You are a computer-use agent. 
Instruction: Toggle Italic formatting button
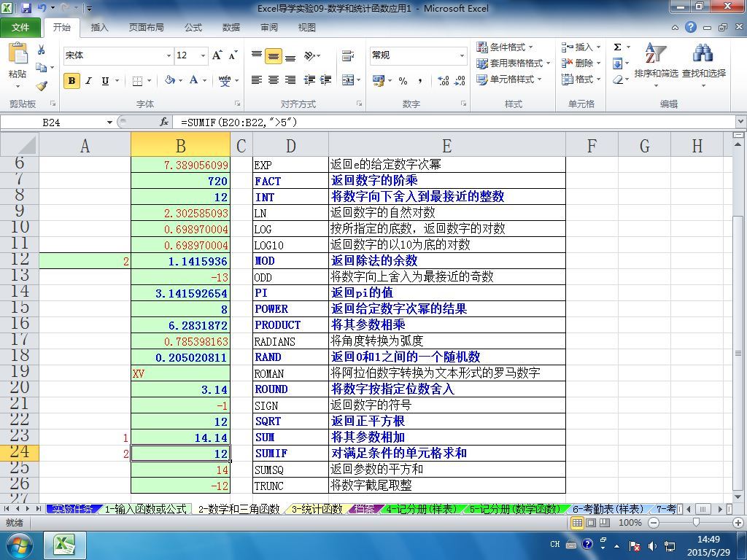(x=88, y=80)
